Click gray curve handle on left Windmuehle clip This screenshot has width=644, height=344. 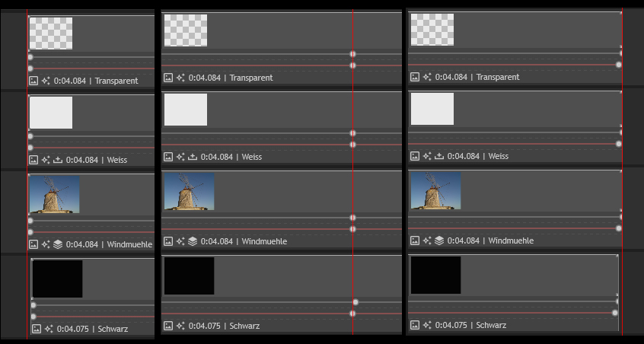point(30,221)
